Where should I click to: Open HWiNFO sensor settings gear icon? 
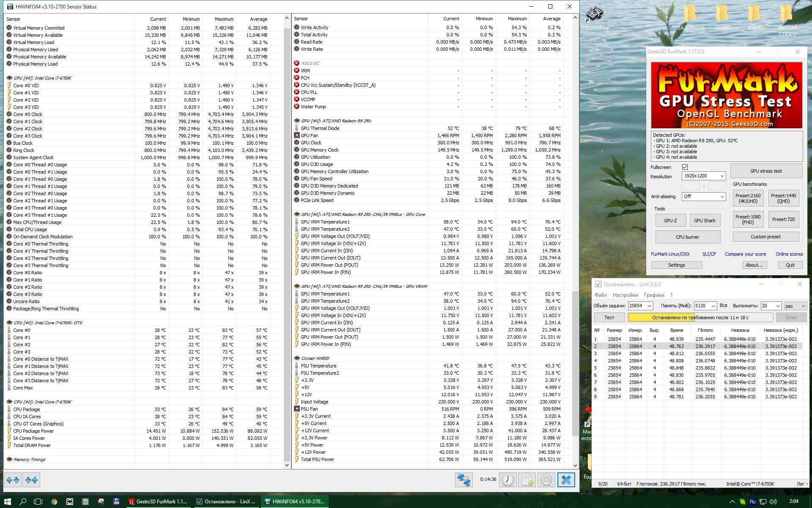(546, 480)
